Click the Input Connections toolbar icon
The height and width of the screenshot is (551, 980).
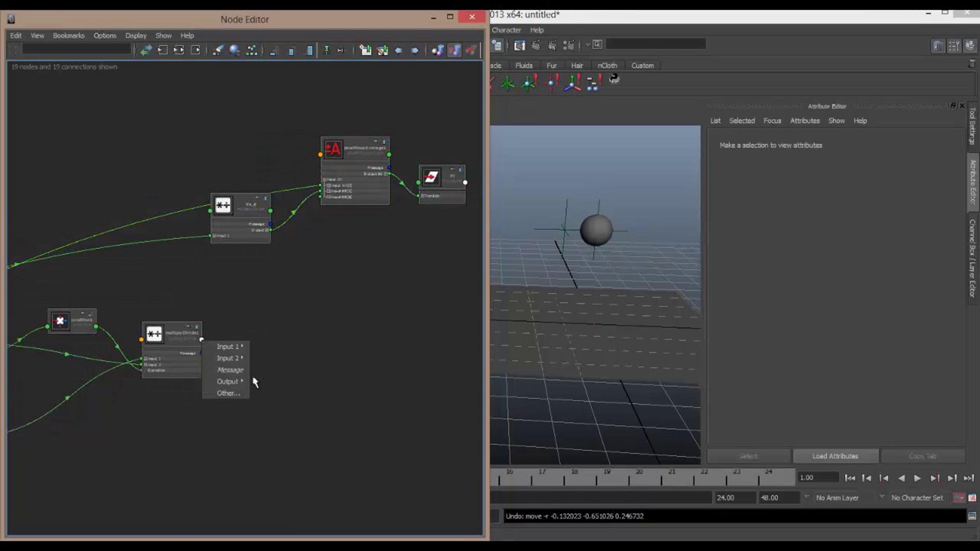click(163, 50)
